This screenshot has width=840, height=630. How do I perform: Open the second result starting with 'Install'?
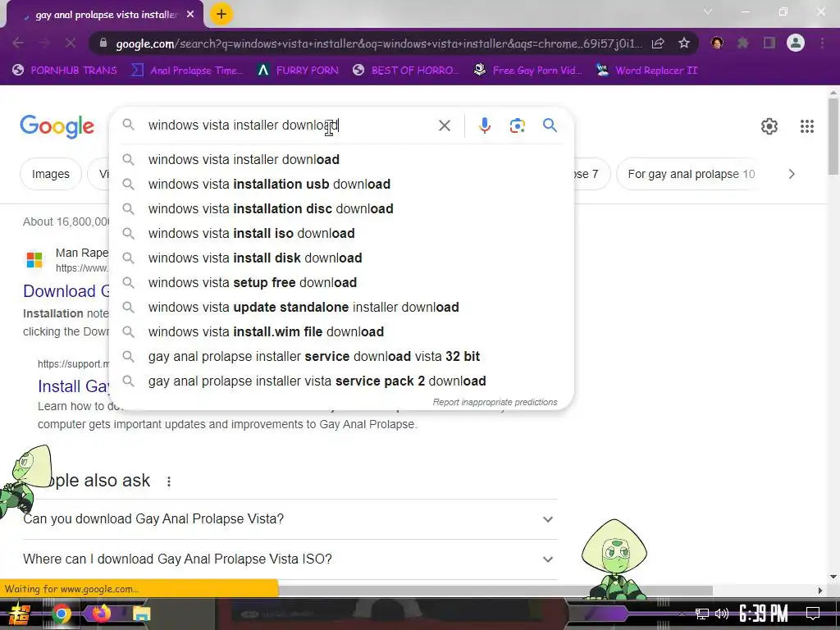click(x=73, y=386)
